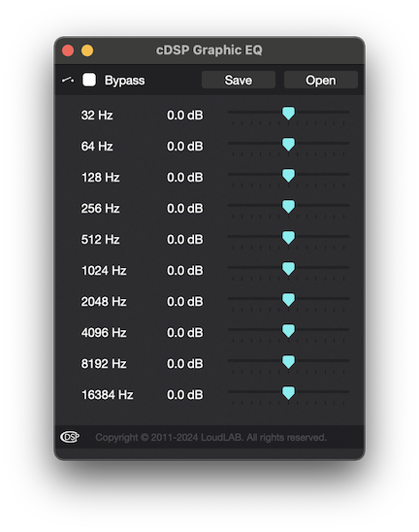Click the 64 Hz band slider thumb
Image resolution: width=419 pixels, height=532 pixels.
coord(288,145)
